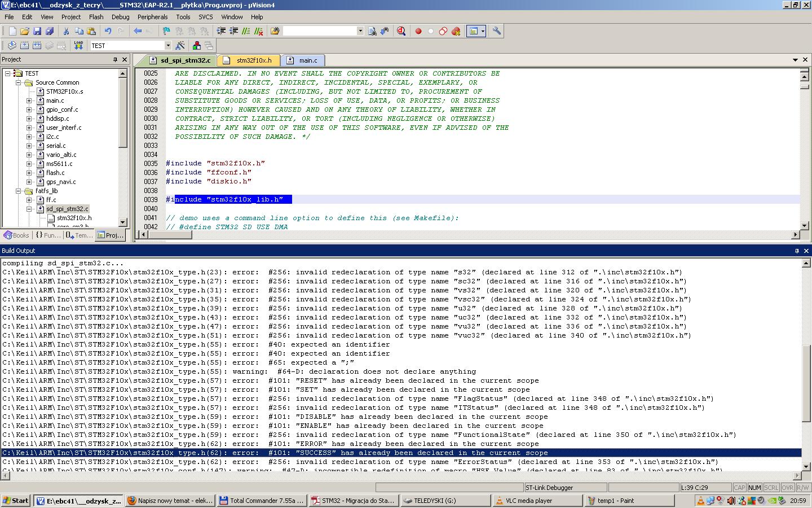Start the debug session with the magnifier icon

click(x=401, y=31)
